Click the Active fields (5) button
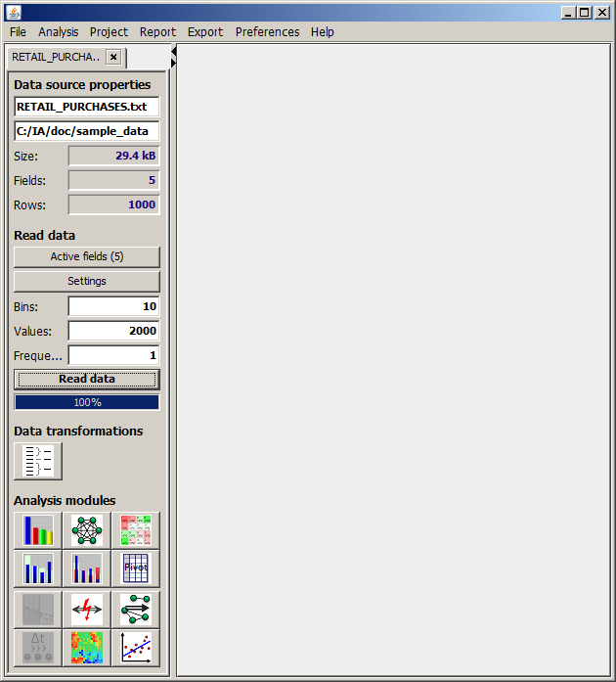The image size is (616, 682). click(x=87, y=256)
